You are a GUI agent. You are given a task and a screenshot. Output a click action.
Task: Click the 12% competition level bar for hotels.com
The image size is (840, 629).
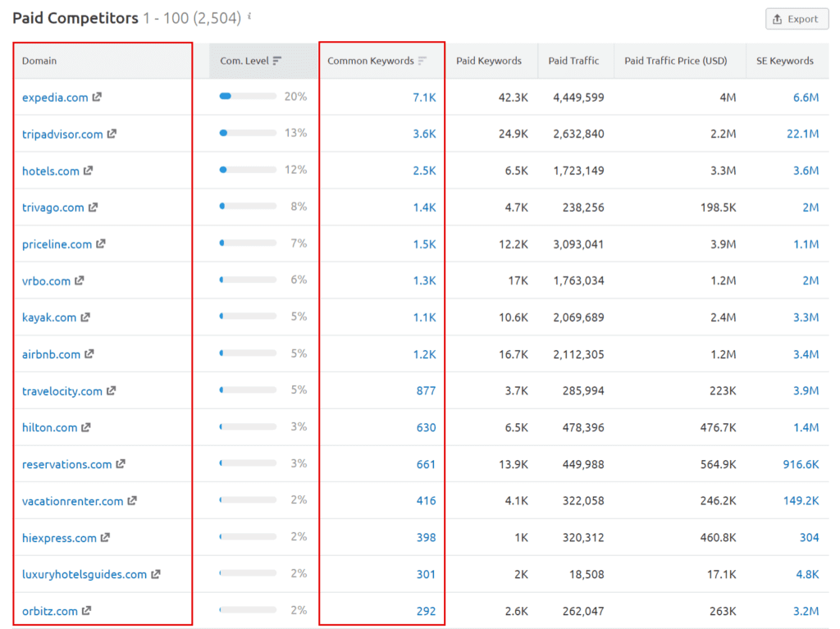(248, 170)
